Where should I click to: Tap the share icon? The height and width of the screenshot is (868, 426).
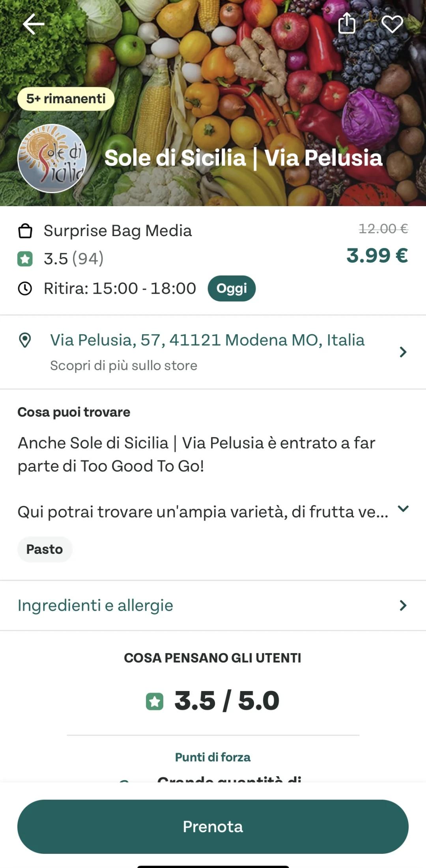(x=347, y=23)
